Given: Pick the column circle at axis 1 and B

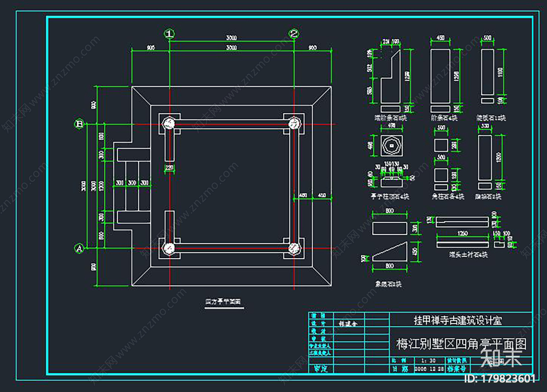Looking at the screenshot, I should [x=169, y=123].
